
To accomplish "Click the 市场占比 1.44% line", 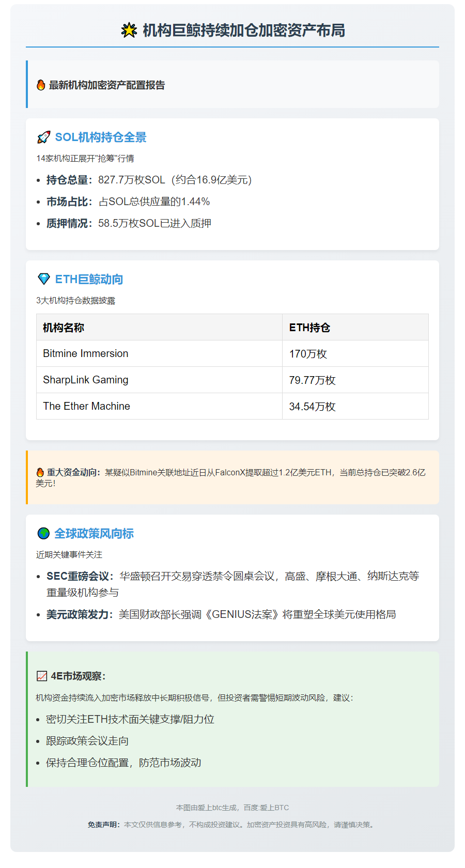I will (128, 202).
